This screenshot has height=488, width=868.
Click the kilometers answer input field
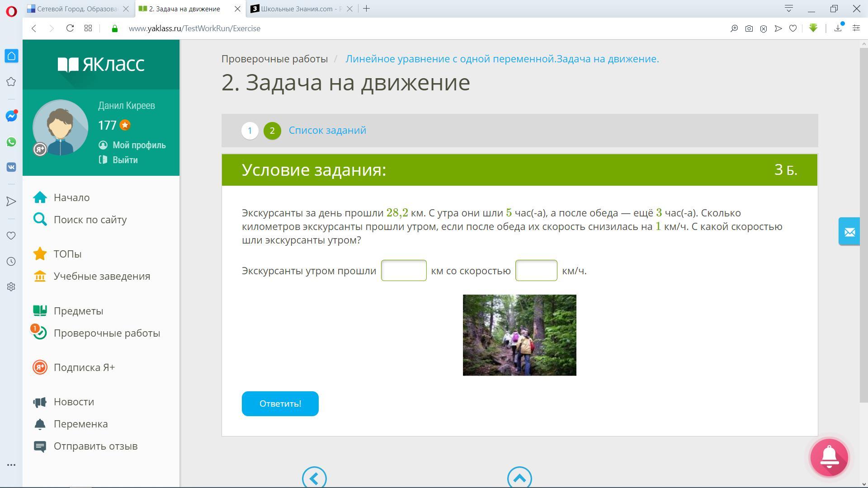click(x=403, y=271)
